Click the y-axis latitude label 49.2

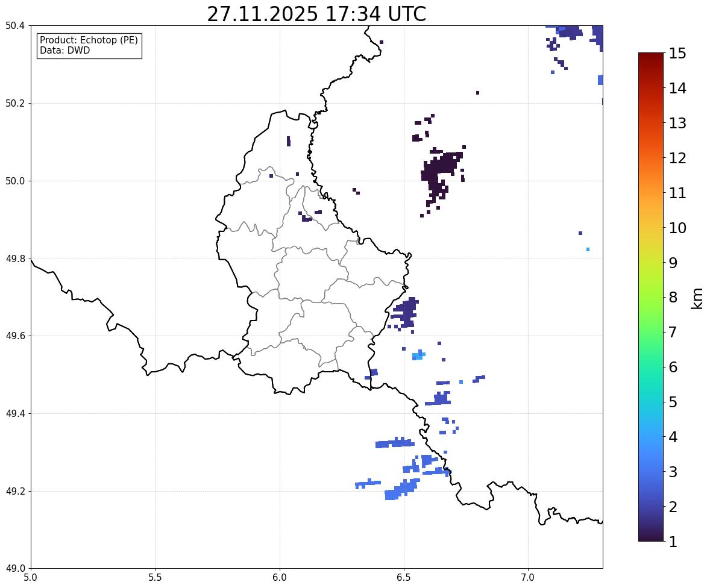click(x=14, y=491)
